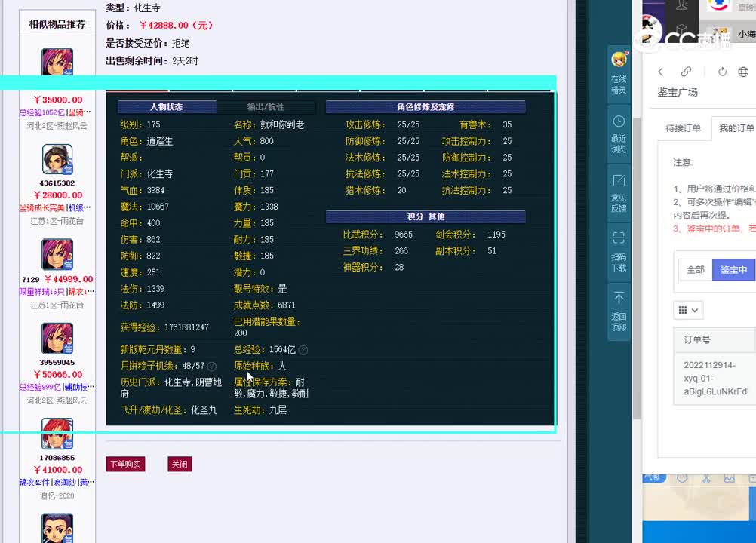The image size is (756, 543).
Task: Open link 锦衣42件|浪淘纱|满…
Action: point(57,483)
